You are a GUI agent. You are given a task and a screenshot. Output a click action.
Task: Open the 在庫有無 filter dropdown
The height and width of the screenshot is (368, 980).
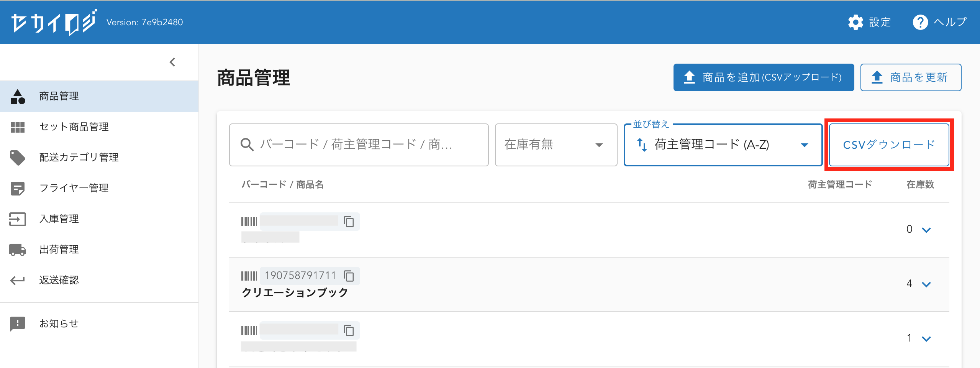[x=556, y=145]
